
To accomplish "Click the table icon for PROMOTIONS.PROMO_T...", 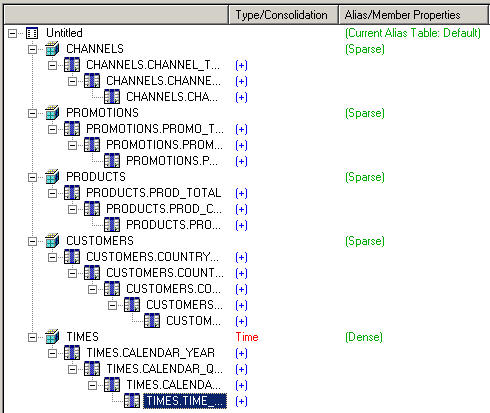I will click(x=72, y=129).
